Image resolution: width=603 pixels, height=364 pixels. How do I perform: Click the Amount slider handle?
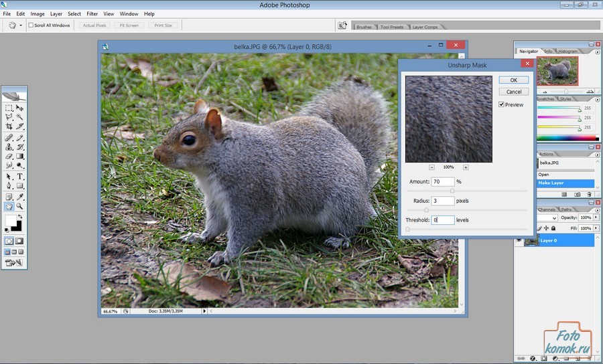[x=452, y=191]
